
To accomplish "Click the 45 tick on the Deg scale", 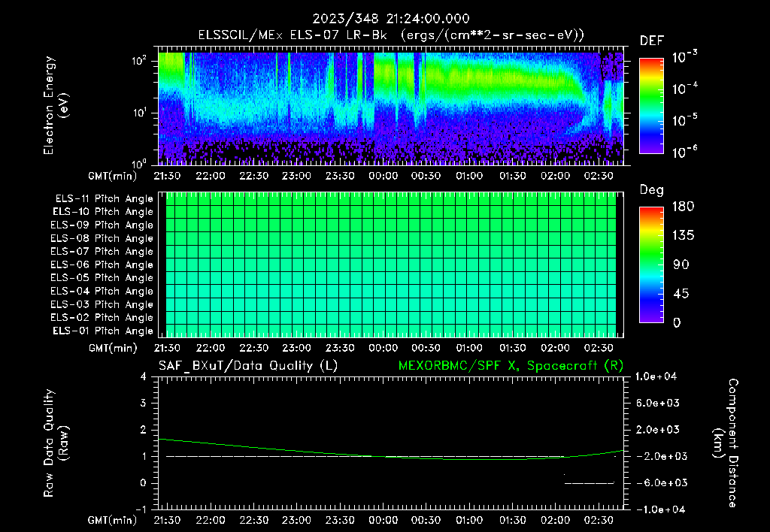I will [x=681, y=294].
